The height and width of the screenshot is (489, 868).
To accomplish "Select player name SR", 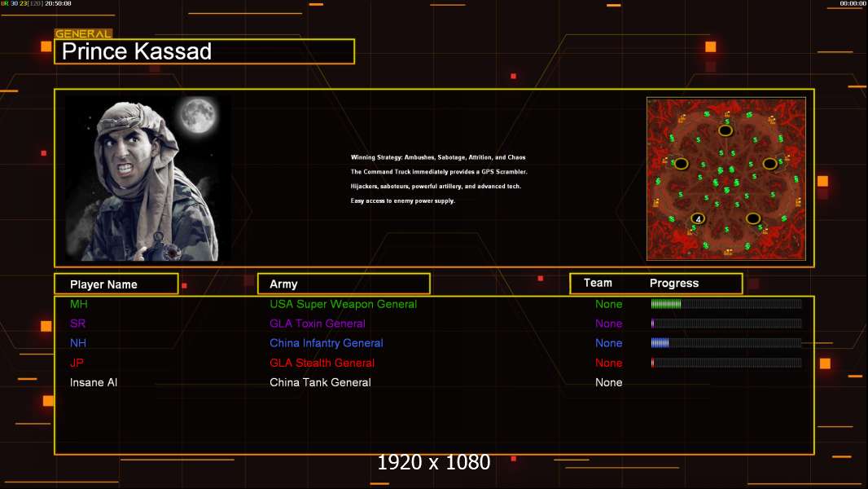I will pos(77,324).
